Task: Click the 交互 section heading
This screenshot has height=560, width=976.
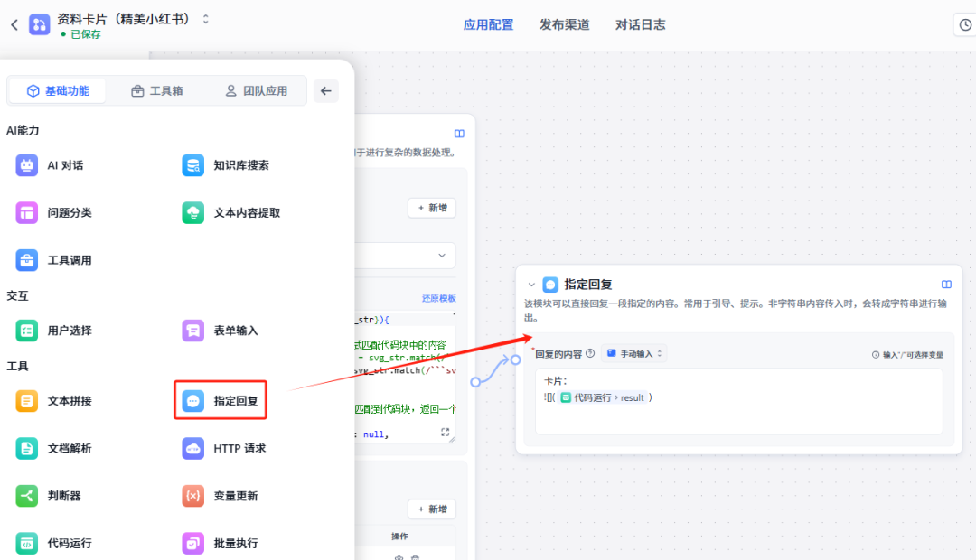Action: pos(17,295)
